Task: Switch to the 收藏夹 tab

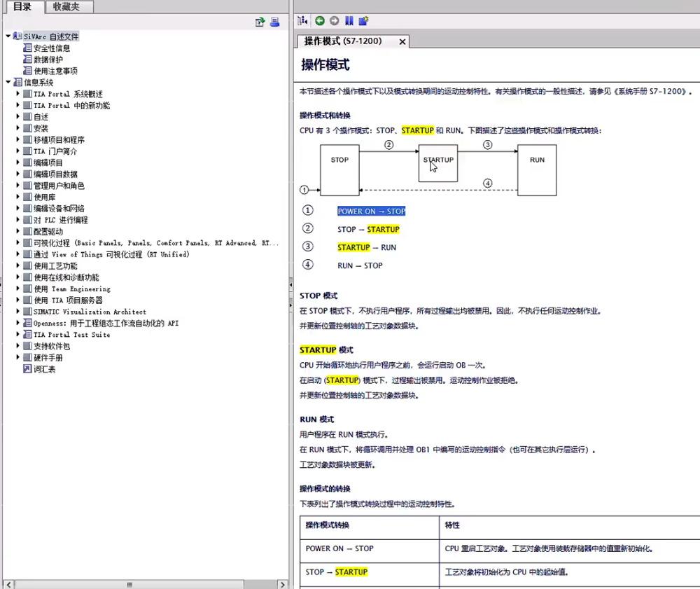Action: tap(66, 6)
